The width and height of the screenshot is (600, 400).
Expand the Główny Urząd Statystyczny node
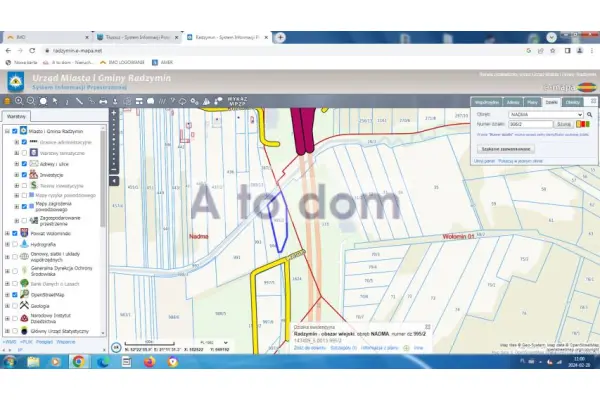(7, 331)
